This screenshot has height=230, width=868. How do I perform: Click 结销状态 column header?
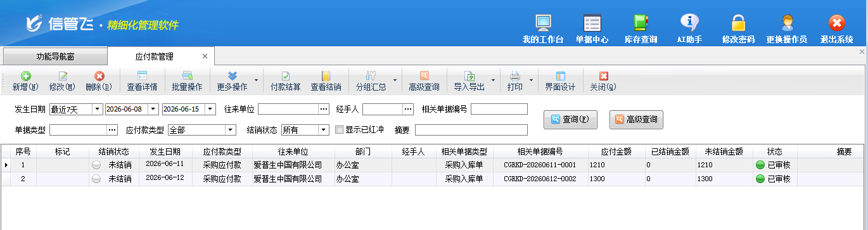click(x=114, y=152)
